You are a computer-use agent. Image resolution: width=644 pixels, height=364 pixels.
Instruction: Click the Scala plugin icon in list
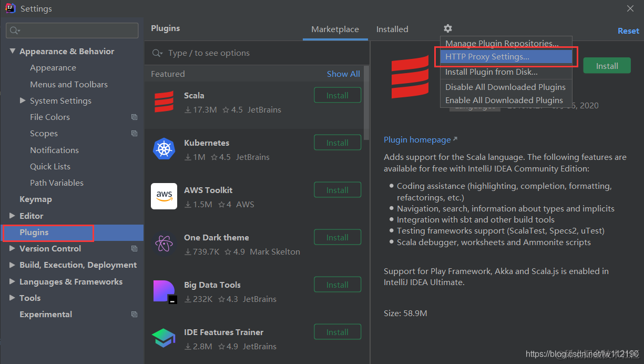coord(164,102)
